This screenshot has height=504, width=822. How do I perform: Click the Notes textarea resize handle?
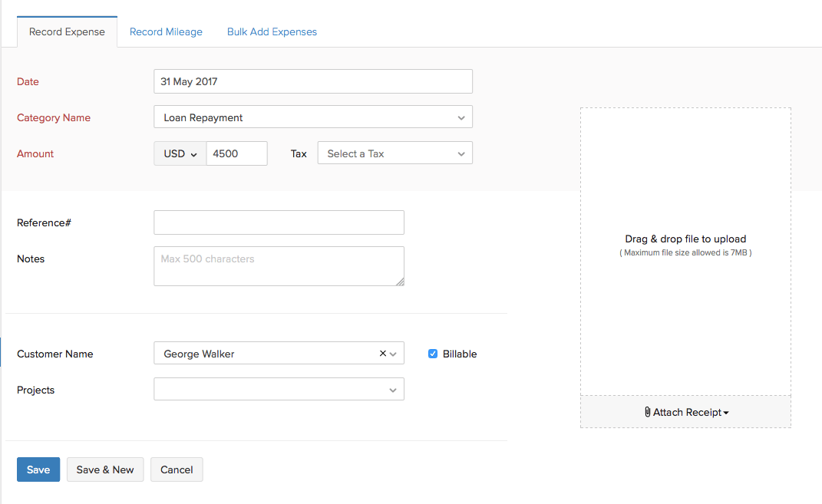tap(400, 282)
